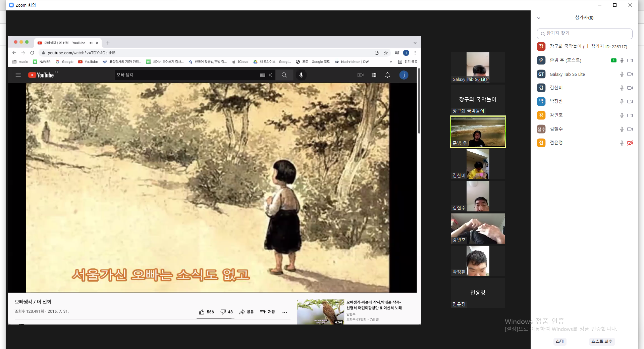Click the 초대 invite button
This screenshot has width=644, height=349.
559,341
